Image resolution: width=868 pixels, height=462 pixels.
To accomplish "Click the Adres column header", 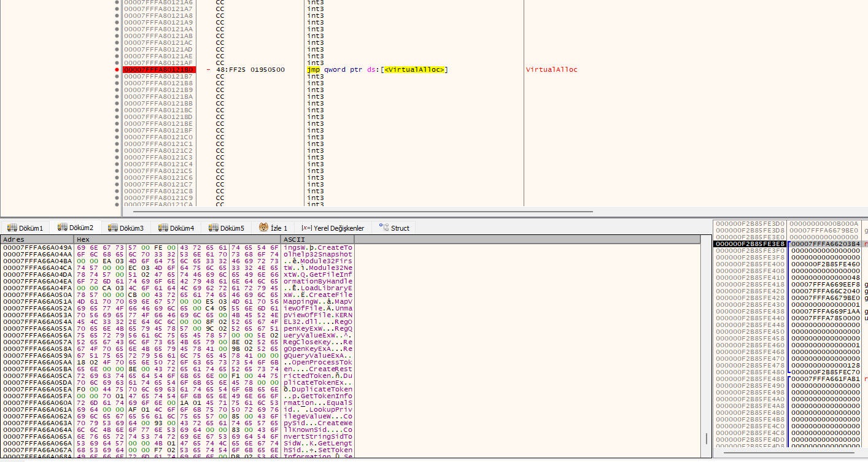I will 37,239.
